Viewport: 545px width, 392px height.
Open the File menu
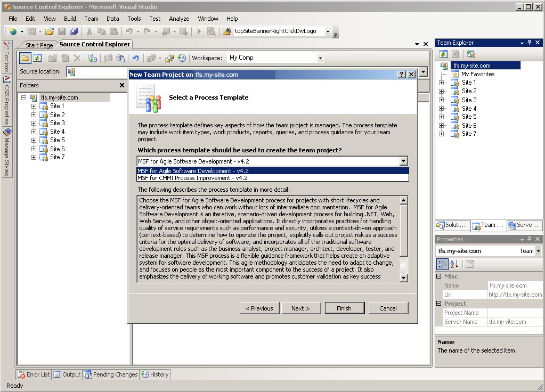[13, 19]
